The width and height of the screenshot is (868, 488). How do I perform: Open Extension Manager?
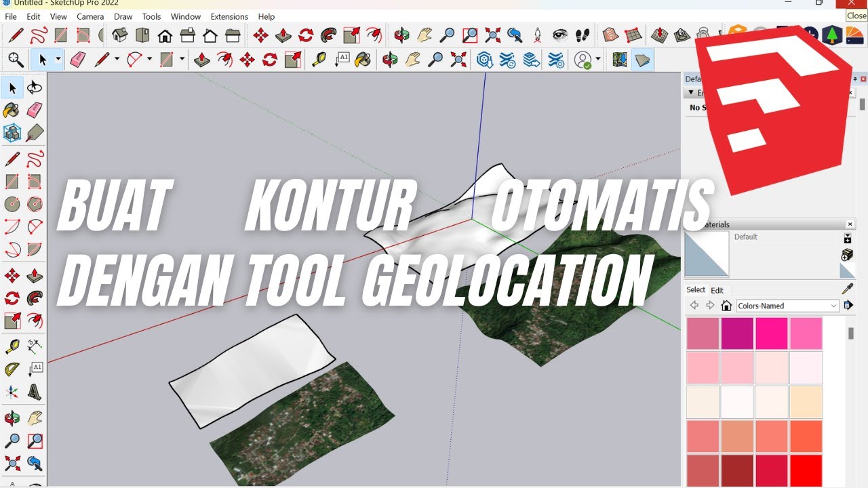(x=556, y=60)
